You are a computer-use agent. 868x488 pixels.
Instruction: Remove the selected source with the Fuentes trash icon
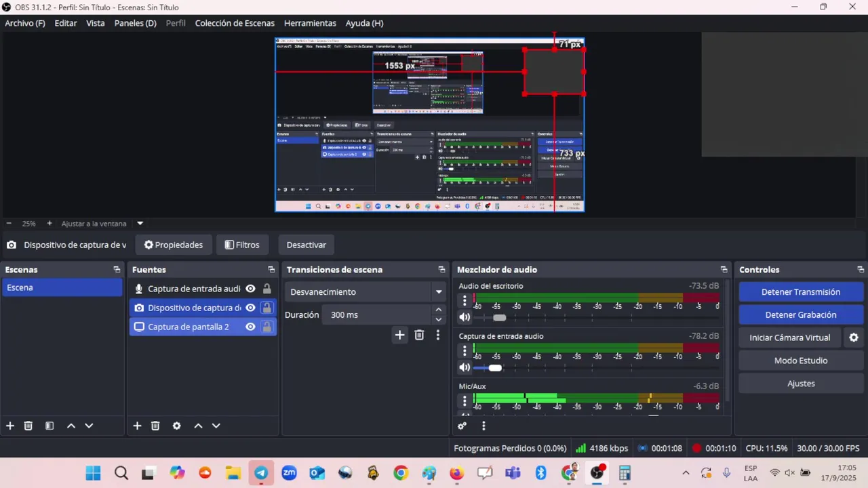tap(155, 426)
